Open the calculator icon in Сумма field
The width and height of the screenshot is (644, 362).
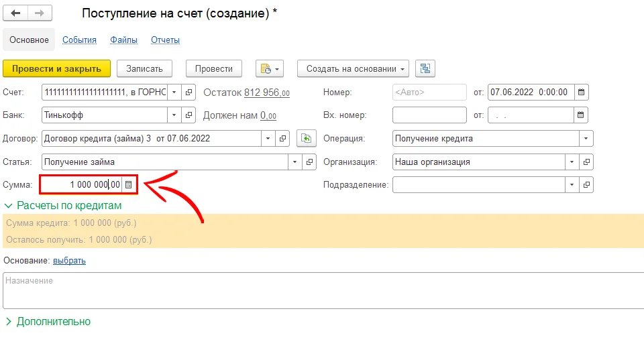click(x=129, y=184)
